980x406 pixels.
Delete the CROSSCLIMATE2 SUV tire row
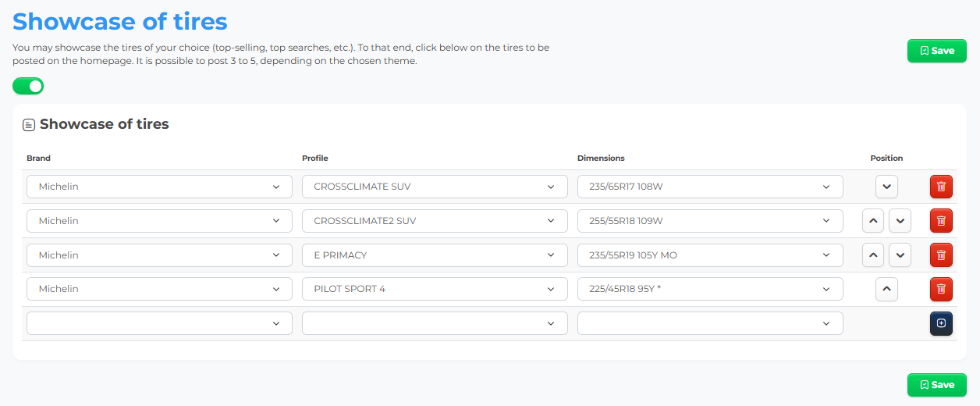[941, 221]
